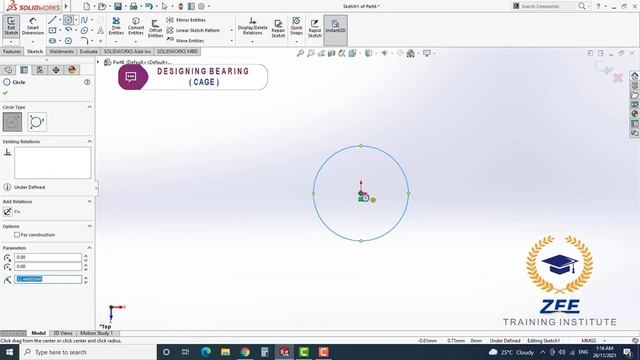
Task: Open the DimXpertManager tab
Action: coord(56,70)
